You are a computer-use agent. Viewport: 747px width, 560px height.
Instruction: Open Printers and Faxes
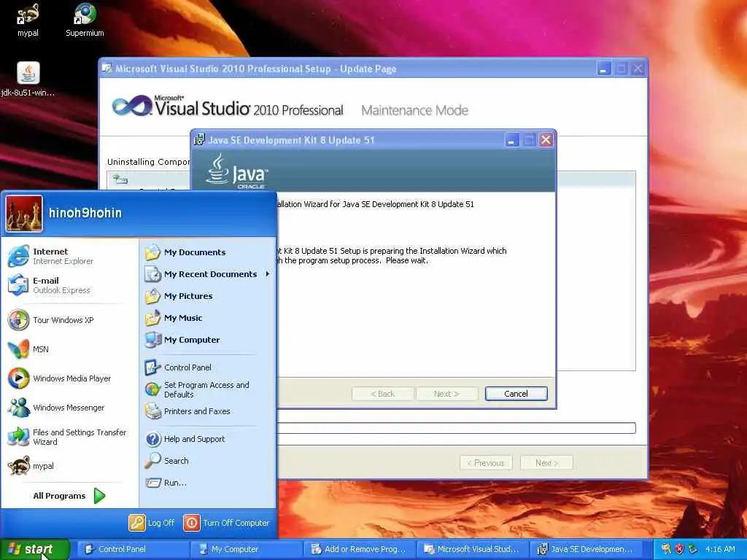click(207, 411)
